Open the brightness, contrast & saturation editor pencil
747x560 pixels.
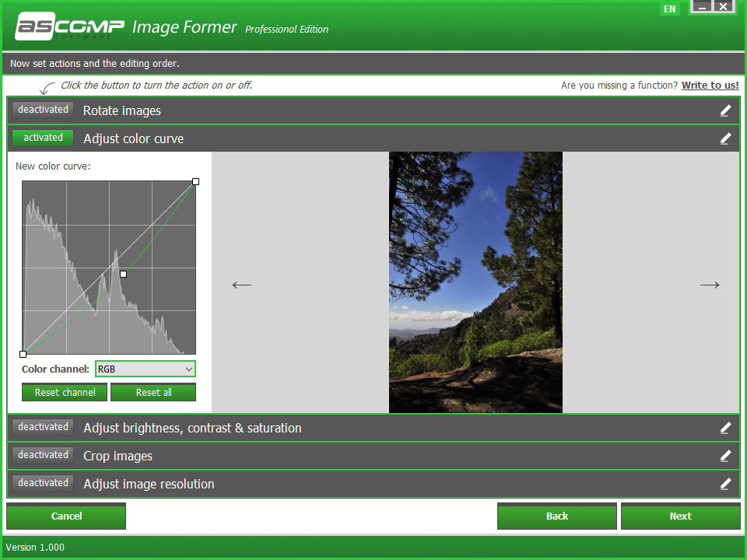pyautogui.click(x=725, y=428)
